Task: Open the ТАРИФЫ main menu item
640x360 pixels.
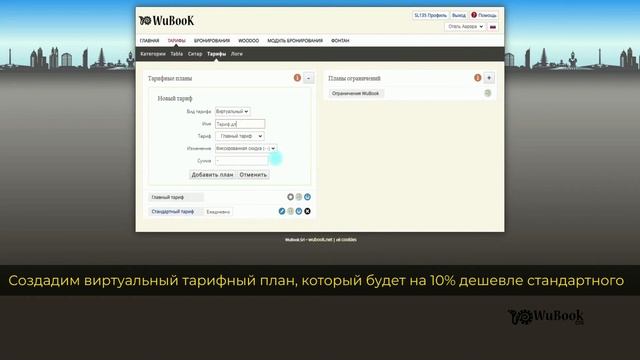Action: coord(176,41)
